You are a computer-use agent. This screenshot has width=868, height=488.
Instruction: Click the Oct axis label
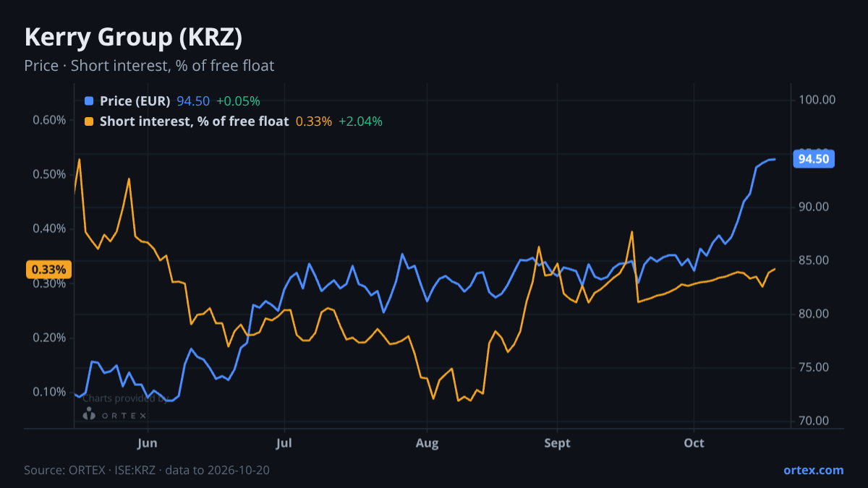(694, 442)
